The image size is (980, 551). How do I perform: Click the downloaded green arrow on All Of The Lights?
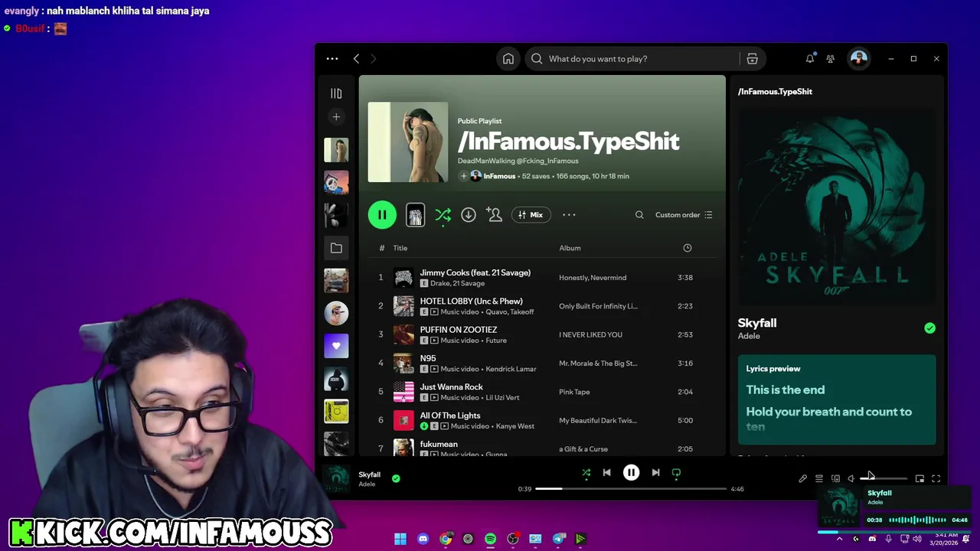424,426
